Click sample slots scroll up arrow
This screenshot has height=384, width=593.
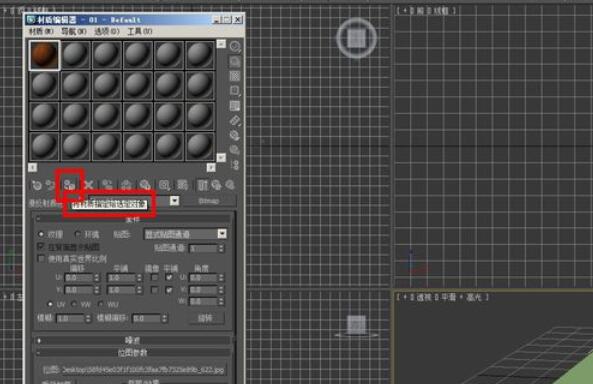(x=221, y=44)
